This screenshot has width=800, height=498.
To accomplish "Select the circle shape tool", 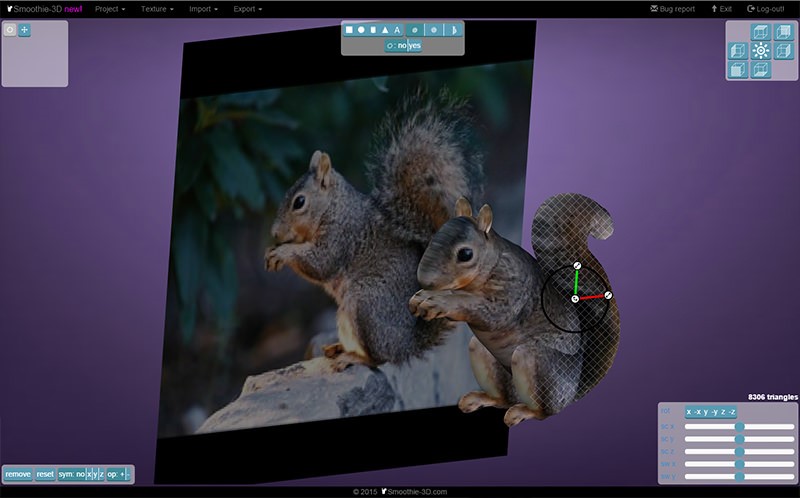I will (361, 30).
